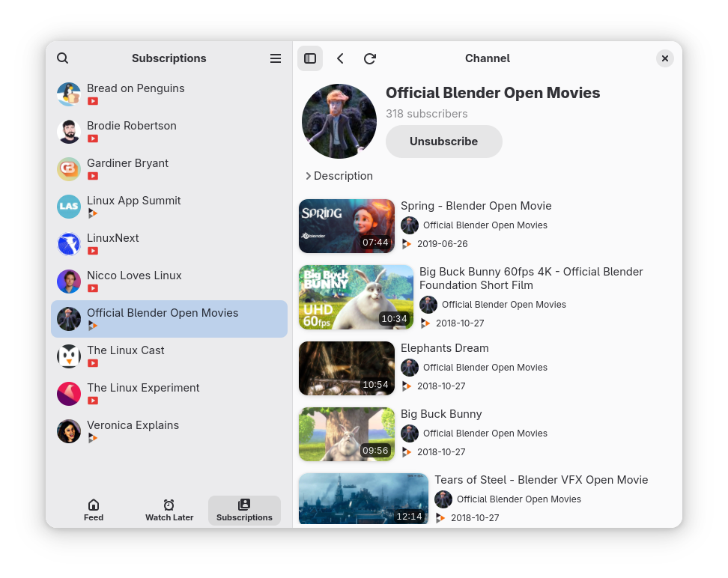The height and width of the screenshot is (578, 728).
Task: Select Official Blender Open Movies in sidebar
Action: [x=169, y=319]
